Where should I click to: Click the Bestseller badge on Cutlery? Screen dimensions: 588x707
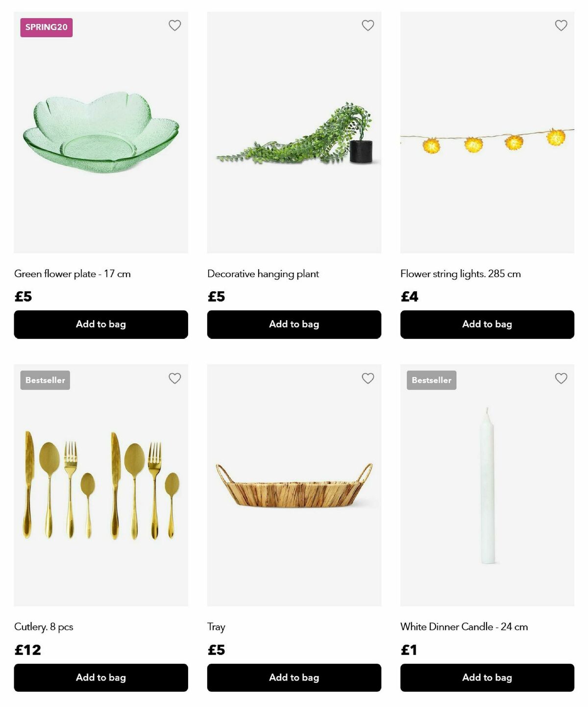pos(45,379)
